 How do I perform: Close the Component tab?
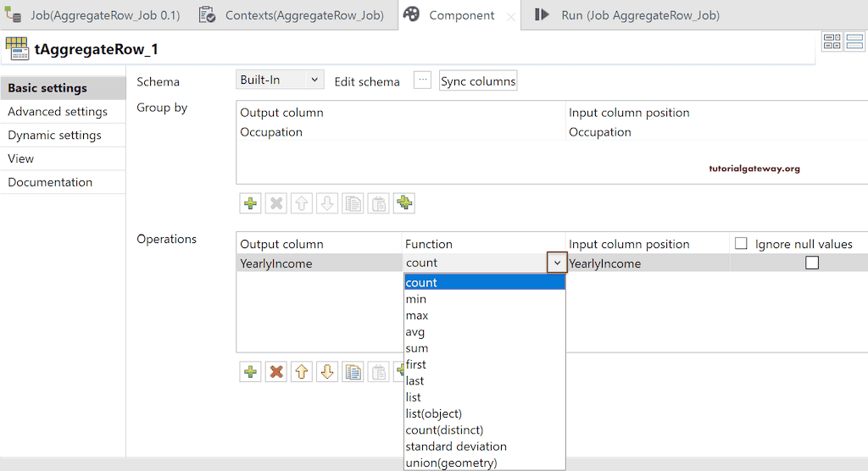(x=510, y=17)
